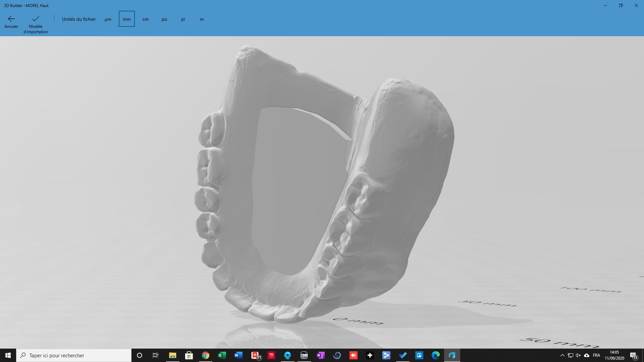Viewport: 644px width, 362px height.
Task: Choose m (meters) unit option
Action: coord(202,19)
